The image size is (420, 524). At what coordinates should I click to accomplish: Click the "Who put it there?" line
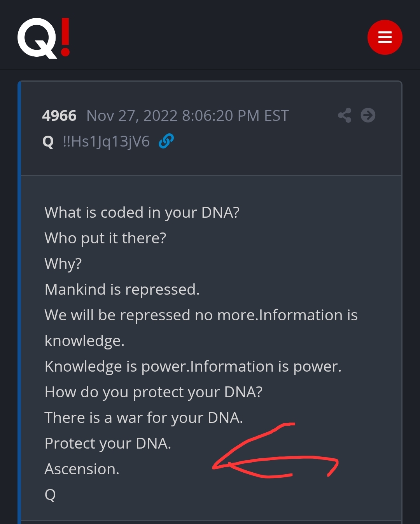pos(105,238)
